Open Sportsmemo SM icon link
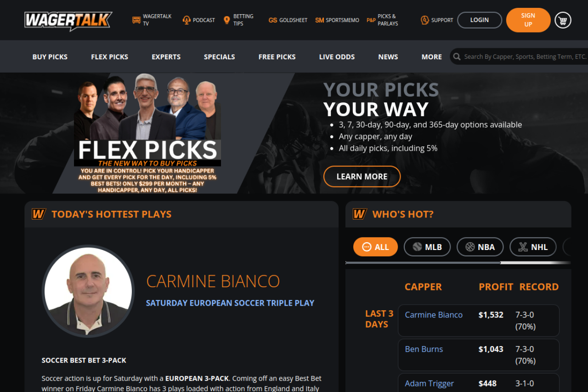Image resolution: width=588 pixels, height=392 pixels. [319, 20]
